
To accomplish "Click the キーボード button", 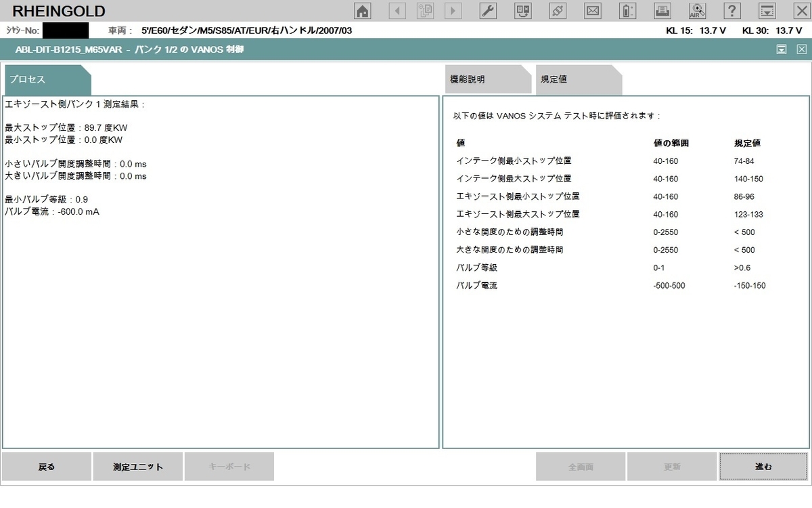I will tap(229, 467).
